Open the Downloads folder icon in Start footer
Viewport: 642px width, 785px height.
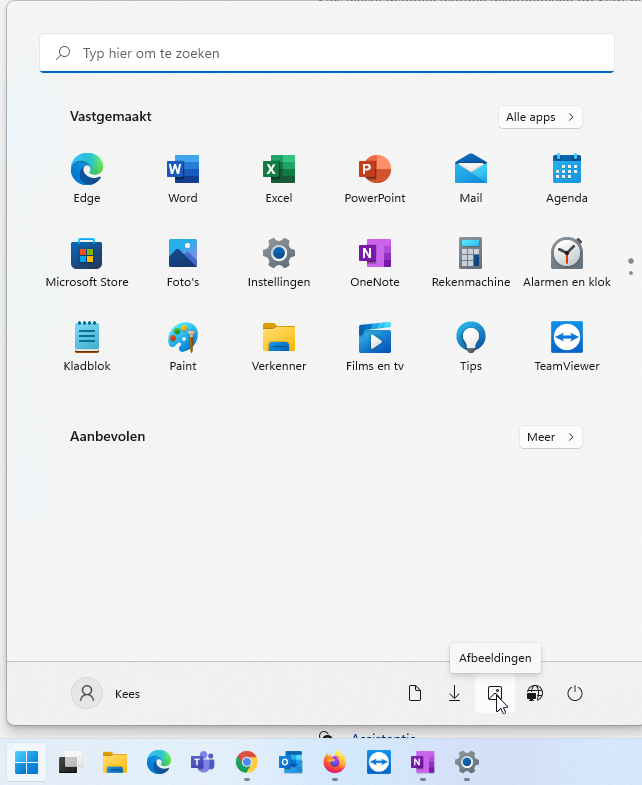pyautogui.click(x=454, y=693)
